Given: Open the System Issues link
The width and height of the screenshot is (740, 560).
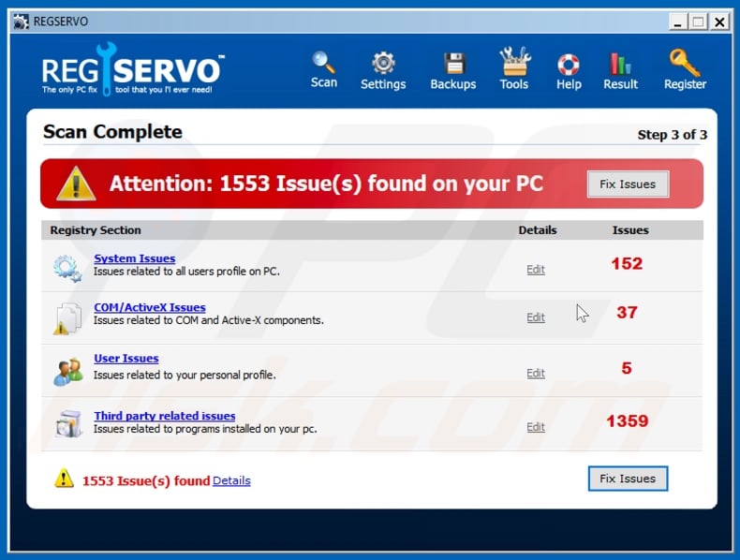Looking at the screenshot, I should [134, 258].
